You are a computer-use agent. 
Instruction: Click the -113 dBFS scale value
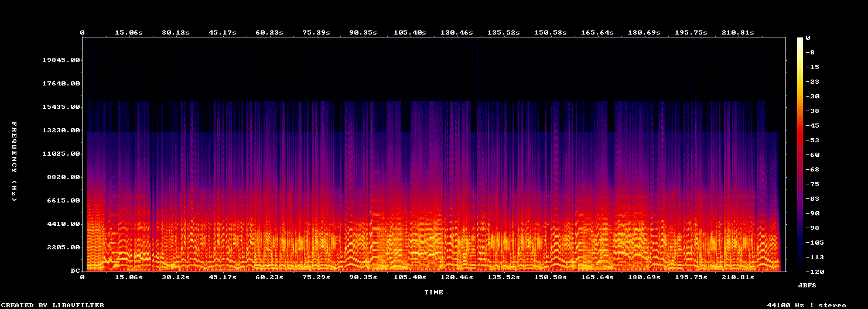(815, 257)
